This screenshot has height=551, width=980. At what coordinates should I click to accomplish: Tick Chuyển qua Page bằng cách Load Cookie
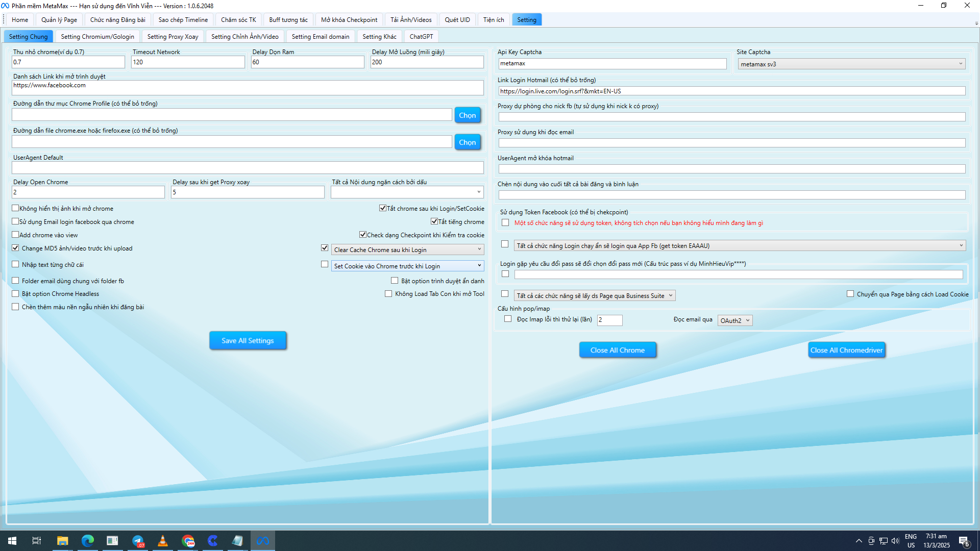[850, 294]
